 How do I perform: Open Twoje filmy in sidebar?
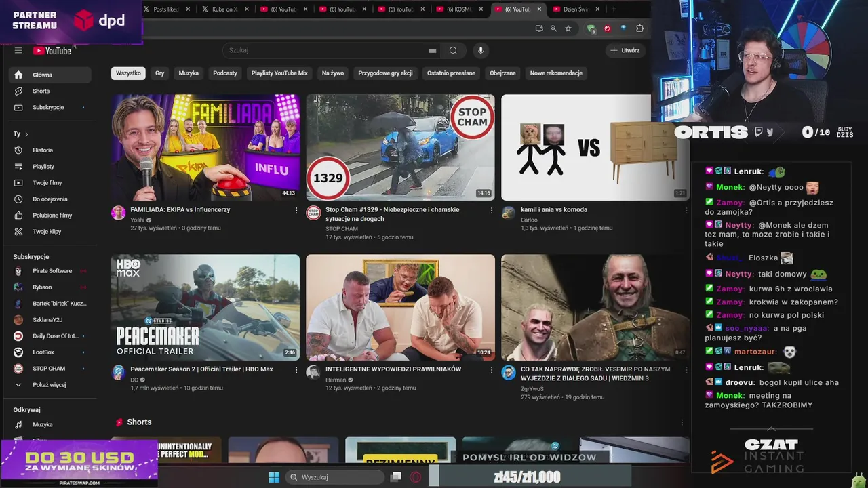click(50, 182)
